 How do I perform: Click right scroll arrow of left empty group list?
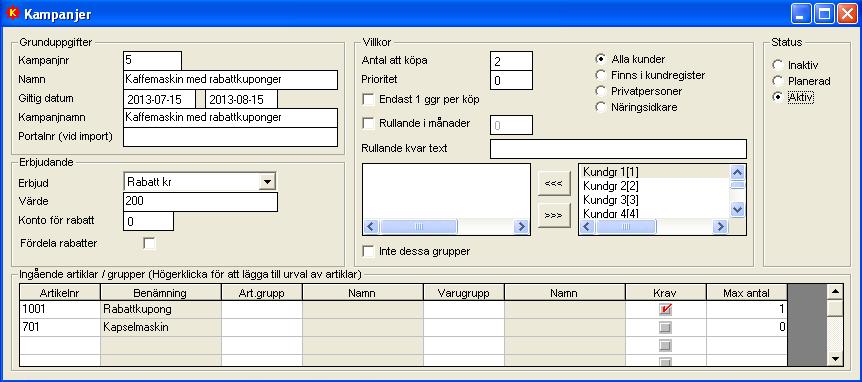[521, 226]
